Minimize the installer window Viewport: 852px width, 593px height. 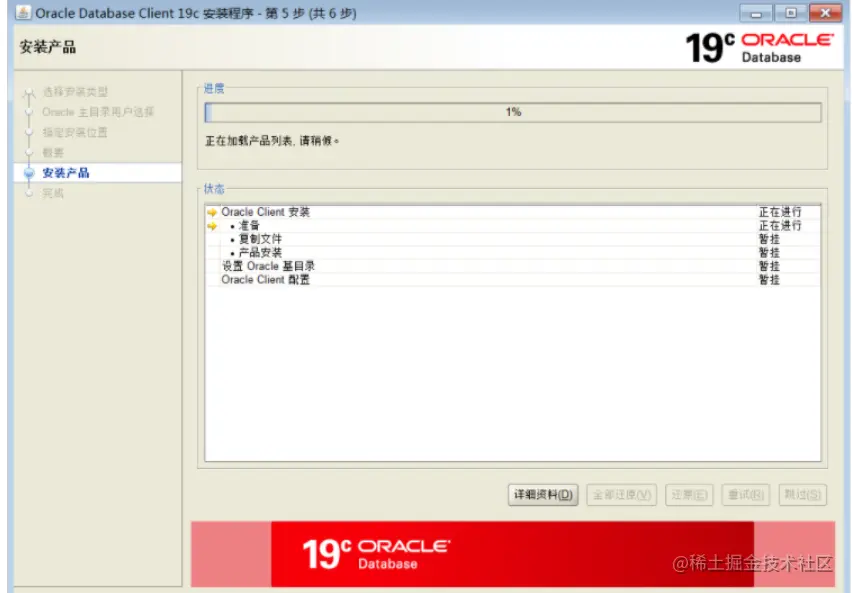coord(756,13)
